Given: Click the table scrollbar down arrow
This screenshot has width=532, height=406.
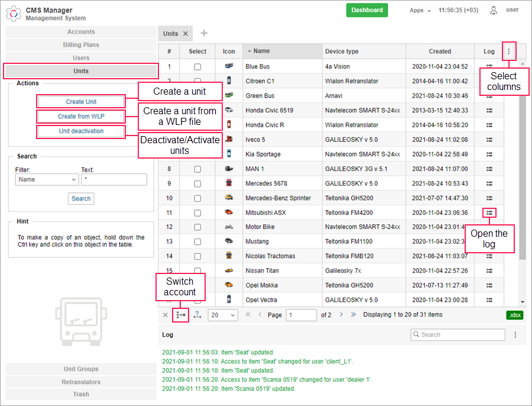Looking at the screenshot, I should (x=523, y=302).
